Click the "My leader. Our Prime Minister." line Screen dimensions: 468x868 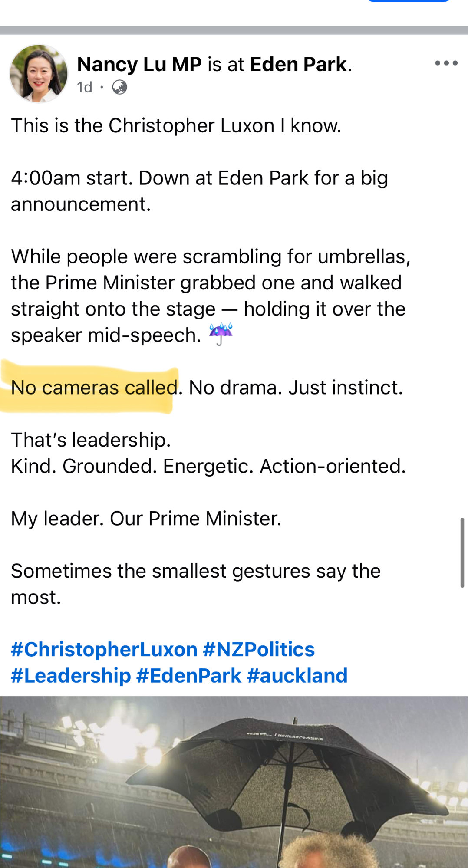pos(146,519)
